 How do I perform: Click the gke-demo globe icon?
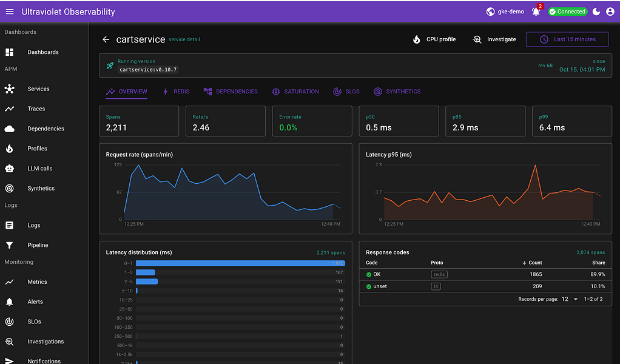(490, 12)
